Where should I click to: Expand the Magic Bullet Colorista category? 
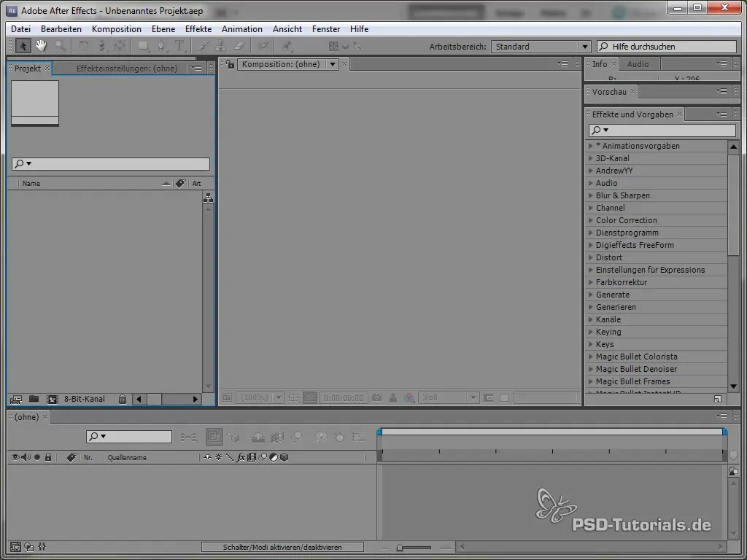pos(591,356)
